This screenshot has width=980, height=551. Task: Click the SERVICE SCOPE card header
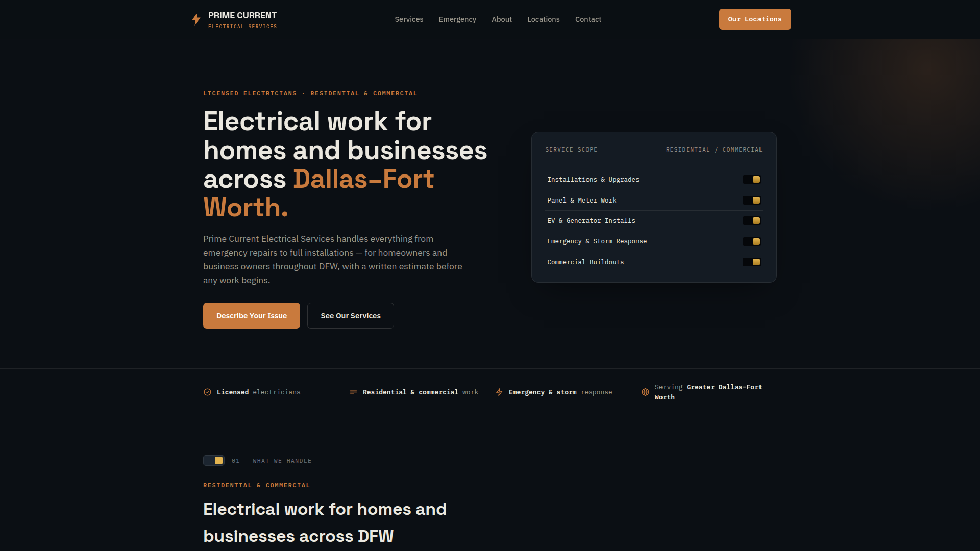coord(571,150)
